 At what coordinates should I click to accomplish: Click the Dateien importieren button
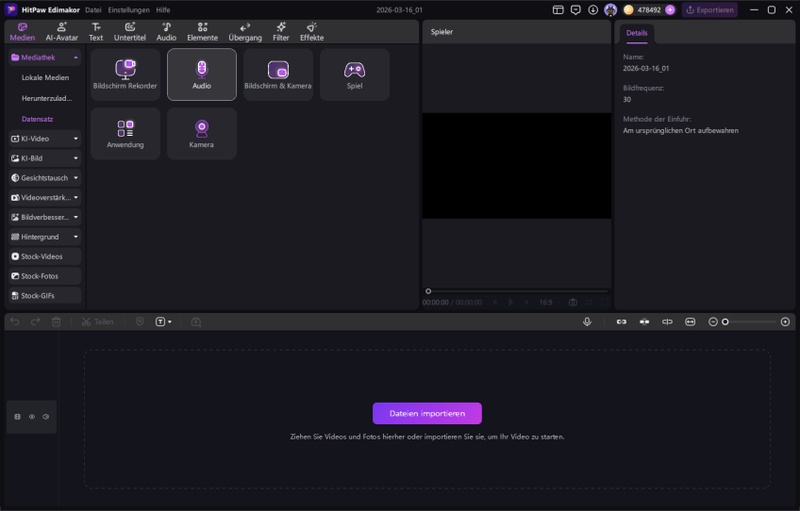(427, 413)
